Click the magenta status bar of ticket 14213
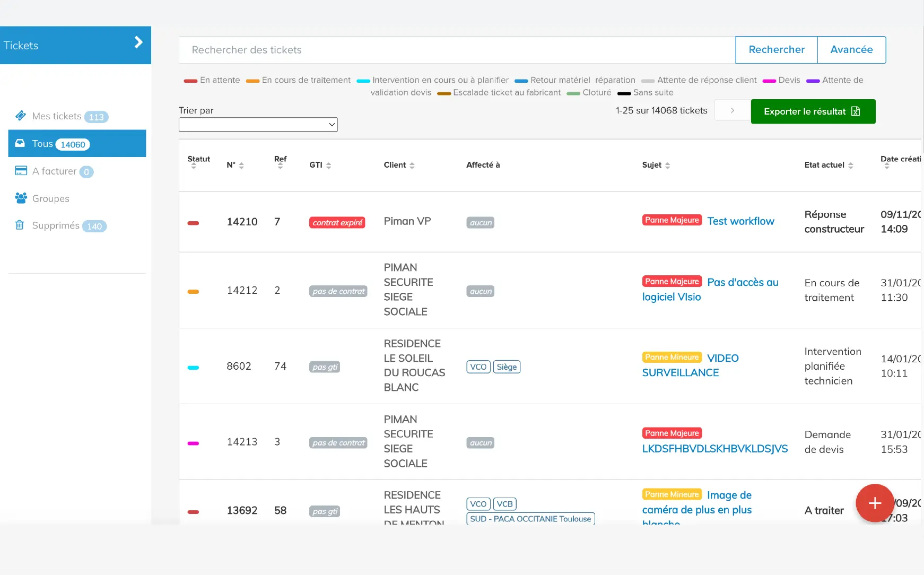This screenshot has height=575, width=924. (x=193, y=443)
